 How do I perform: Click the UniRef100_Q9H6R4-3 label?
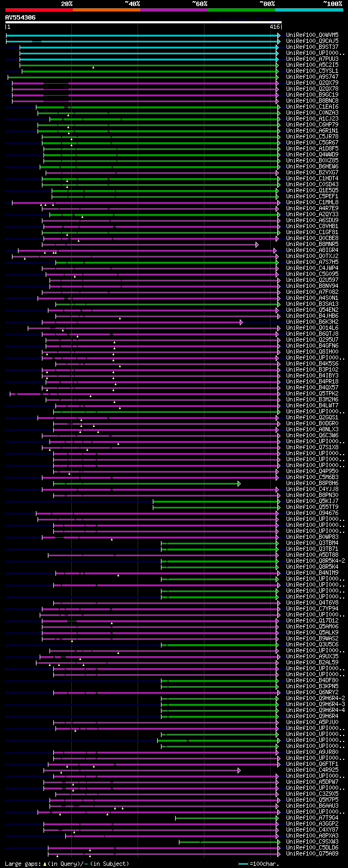[315, 704]
